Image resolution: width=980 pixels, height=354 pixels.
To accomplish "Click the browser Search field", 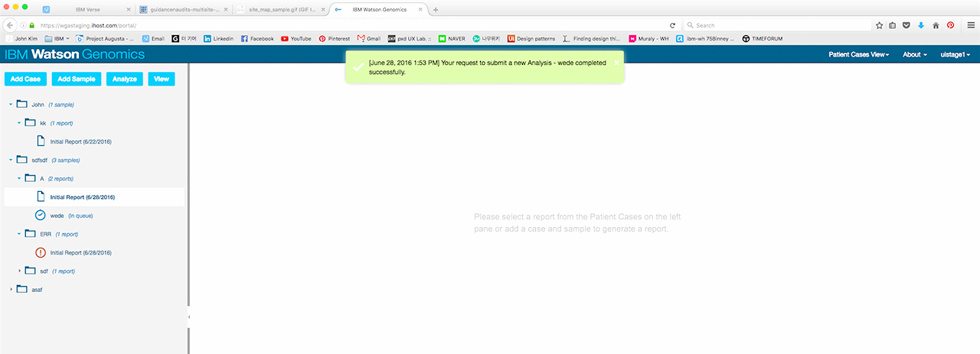I will pos(776,25).
